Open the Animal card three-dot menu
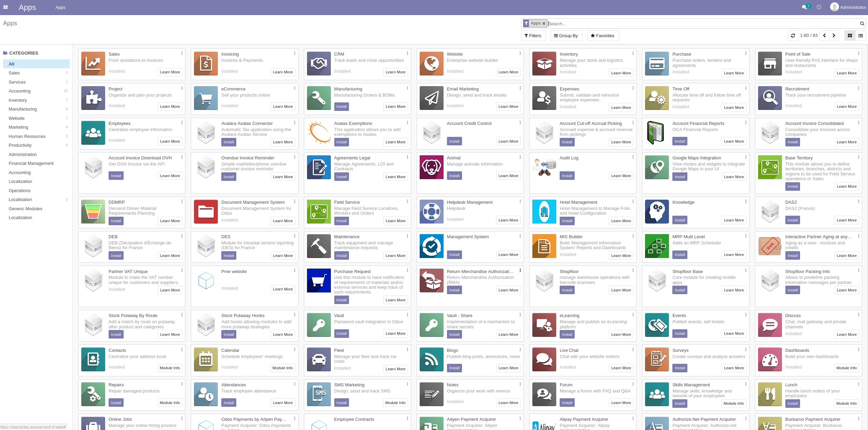This screenshot has height=430, width=868. (x=520, y=157)
